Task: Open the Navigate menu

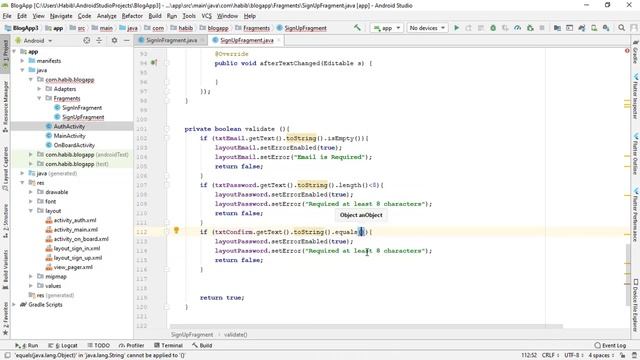Action: pyautogui.click(x=61, y=16)
